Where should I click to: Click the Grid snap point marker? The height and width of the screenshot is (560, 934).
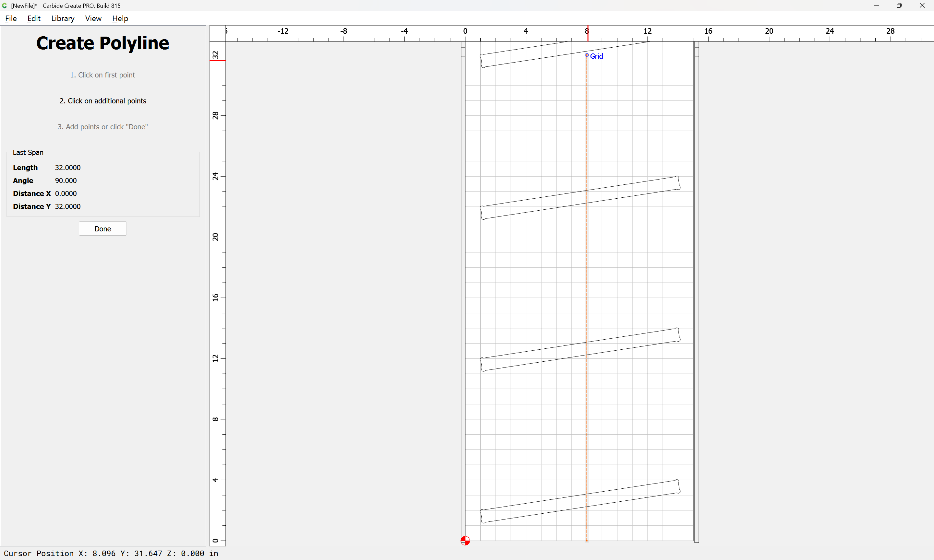tap(587, 55)
